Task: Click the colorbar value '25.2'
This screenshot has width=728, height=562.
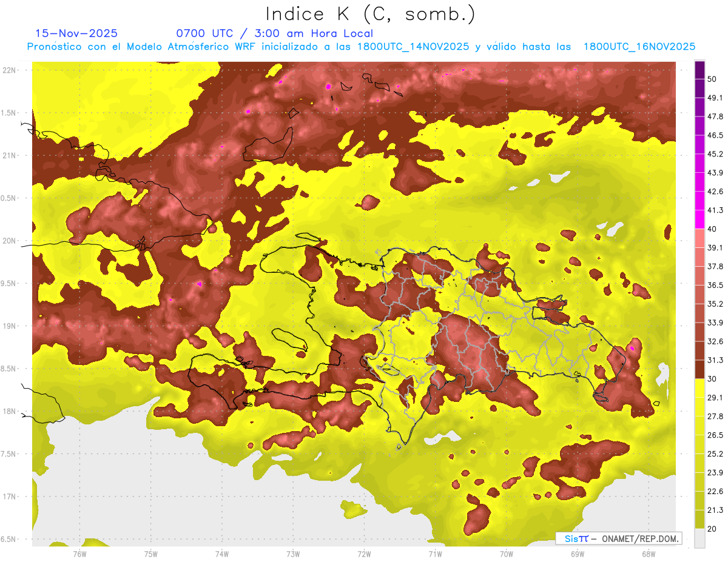Action: (x=715, y=454)
